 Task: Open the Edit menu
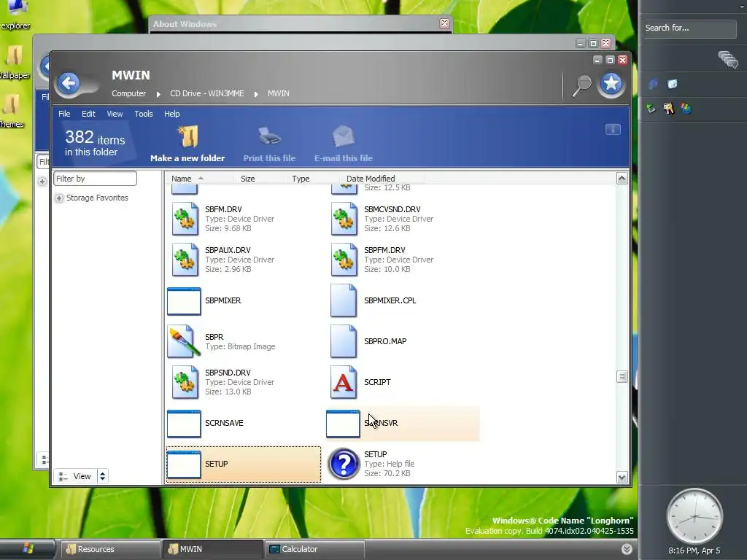tap(88, 114)
